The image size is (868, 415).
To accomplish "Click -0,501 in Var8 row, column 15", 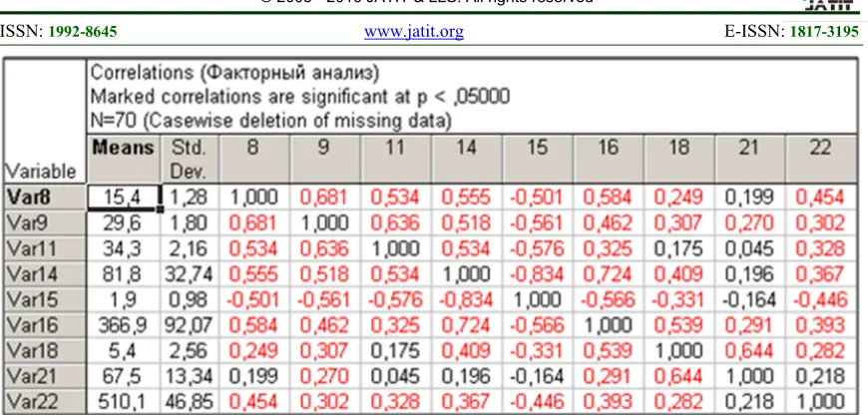I will [538, 198].
